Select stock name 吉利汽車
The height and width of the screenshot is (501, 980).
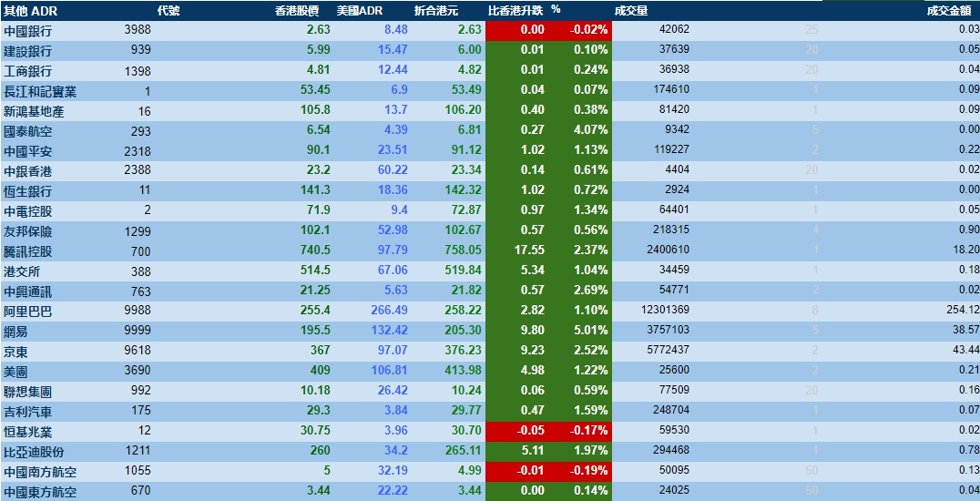pyautogui.click(x=27, y=412)
